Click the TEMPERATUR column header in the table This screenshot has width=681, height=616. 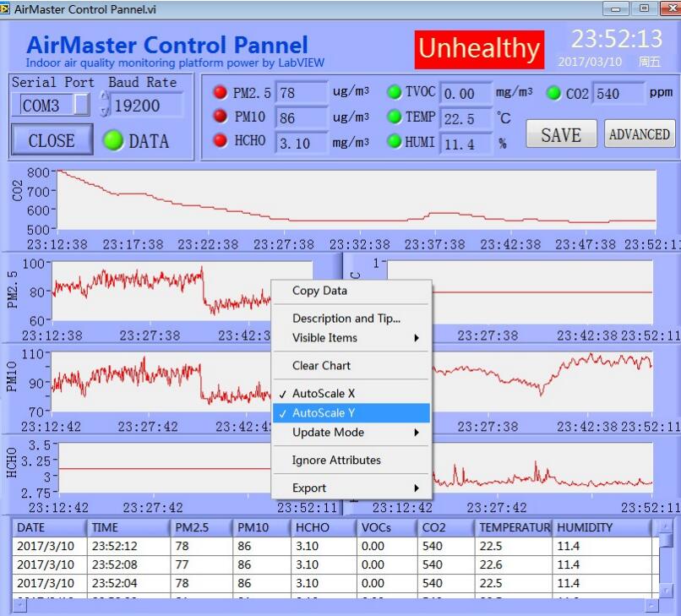(x=514, y=527)
